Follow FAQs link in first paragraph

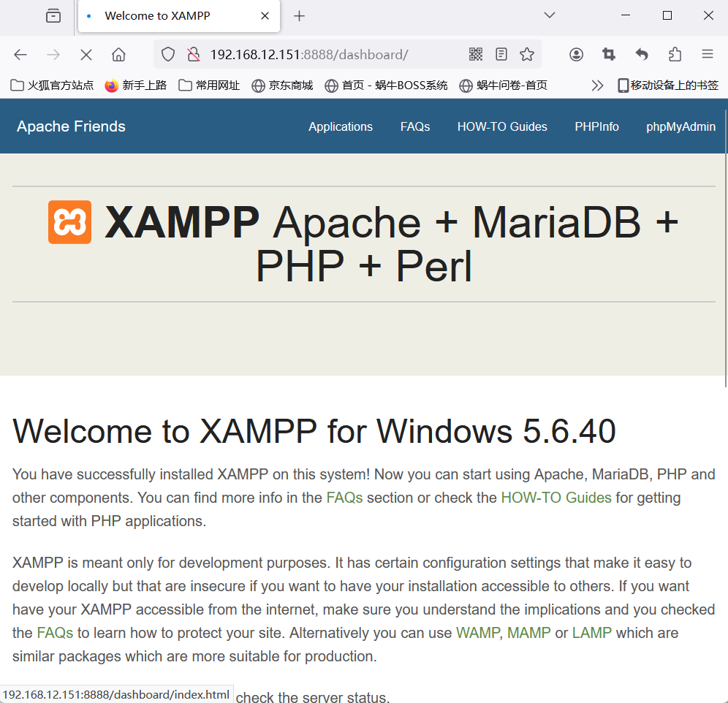click(x=344, y=498)
